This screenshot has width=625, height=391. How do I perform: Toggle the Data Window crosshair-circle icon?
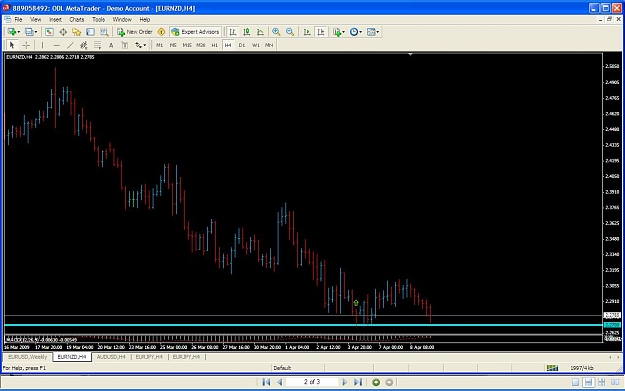(x=63, y=32)
